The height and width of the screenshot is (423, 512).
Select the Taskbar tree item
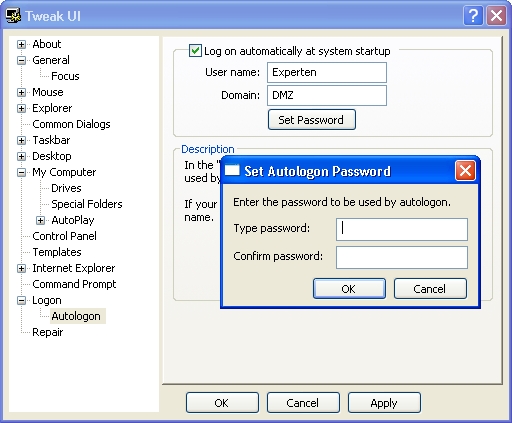pos(51,140)
